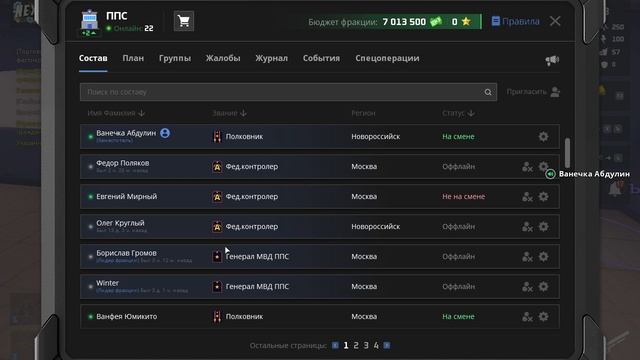This screenshot has width=640, height=360.
Task: Select the Ванечка Абдулин row name
Action: (126, 133)
